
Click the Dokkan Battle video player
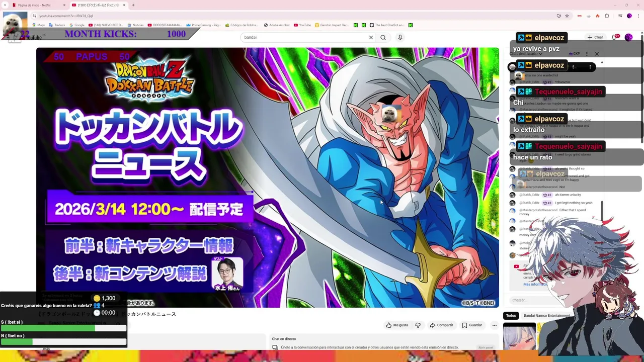pos(268,177)
